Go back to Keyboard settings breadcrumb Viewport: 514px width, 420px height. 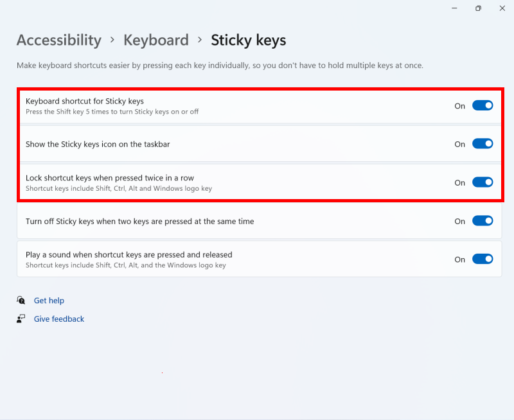tap(156, 40)
